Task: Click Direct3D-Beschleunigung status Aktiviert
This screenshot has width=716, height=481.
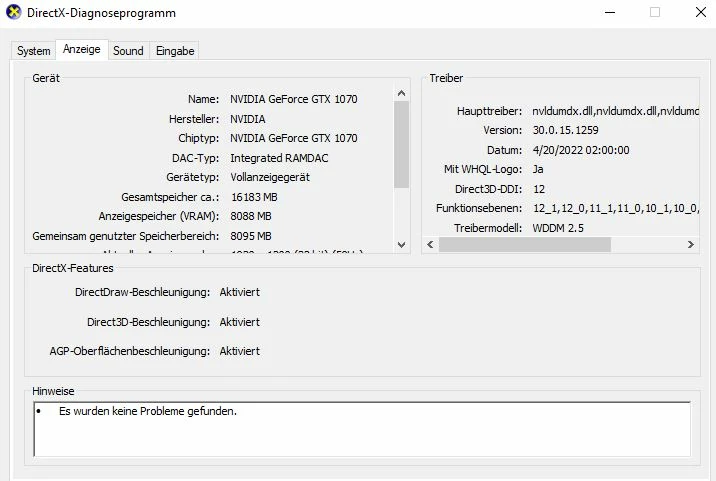Action: [240, 322]
